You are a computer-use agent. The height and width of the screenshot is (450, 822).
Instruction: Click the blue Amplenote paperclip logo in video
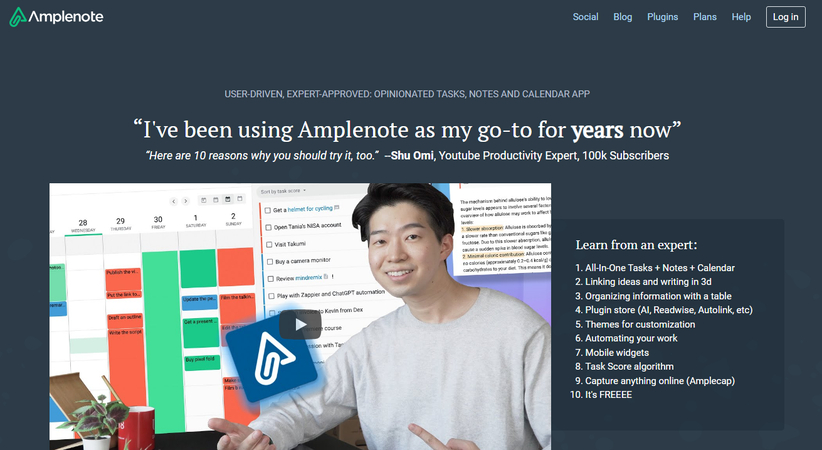pos(272,357)
